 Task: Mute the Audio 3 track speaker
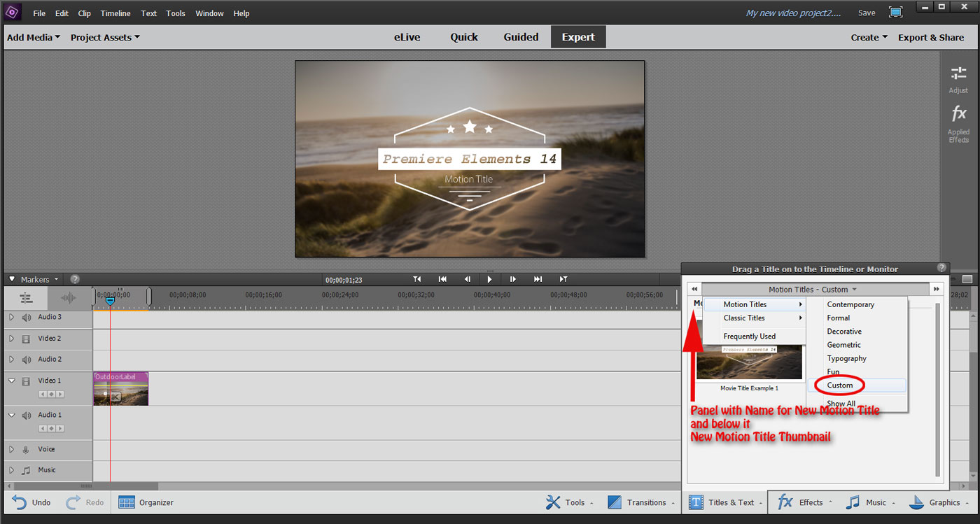point(26,318)
